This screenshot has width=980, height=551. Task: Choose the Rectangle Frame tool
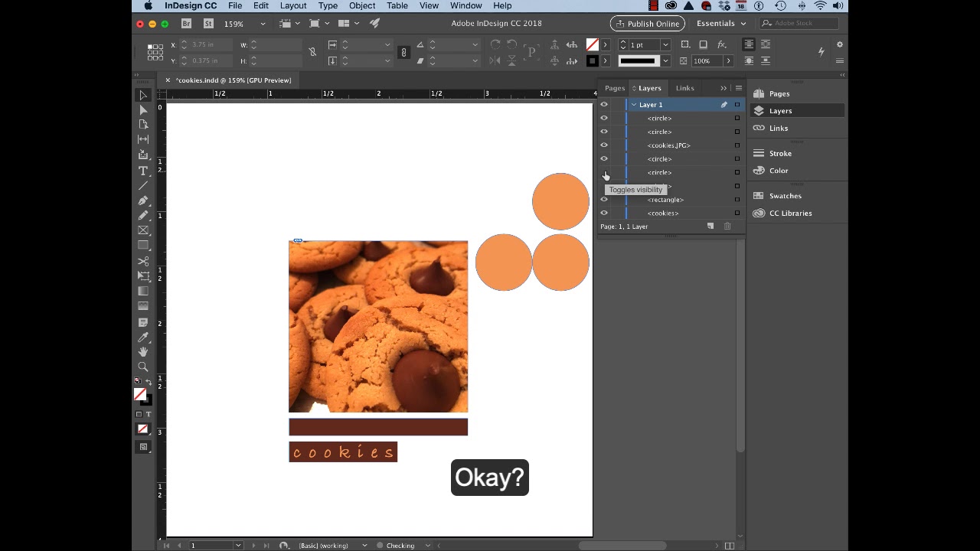click(143, 230)
